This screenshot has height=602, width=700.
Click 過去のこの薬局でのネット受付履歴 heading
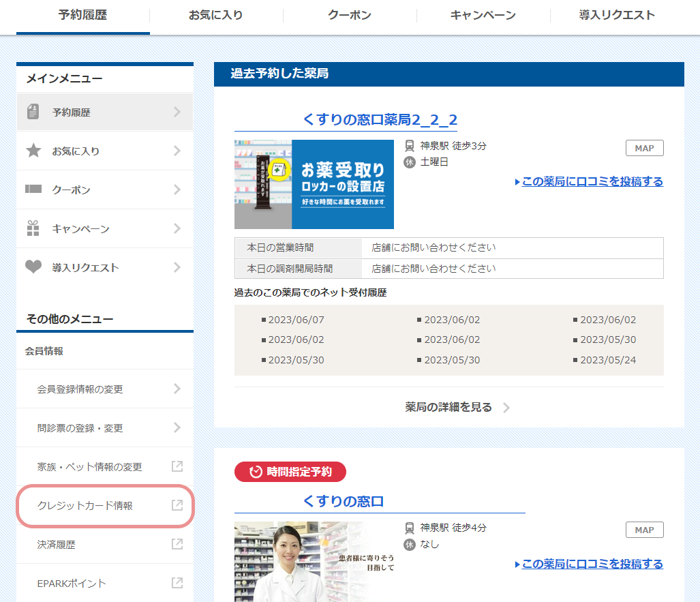click(x=310, y=292)
